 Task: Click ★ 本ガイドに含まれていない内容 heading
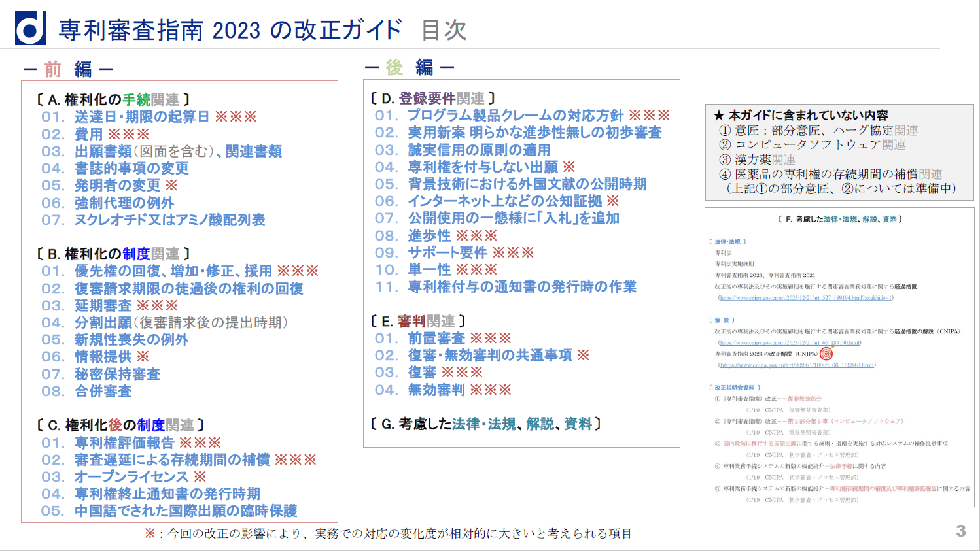(801, 115)
